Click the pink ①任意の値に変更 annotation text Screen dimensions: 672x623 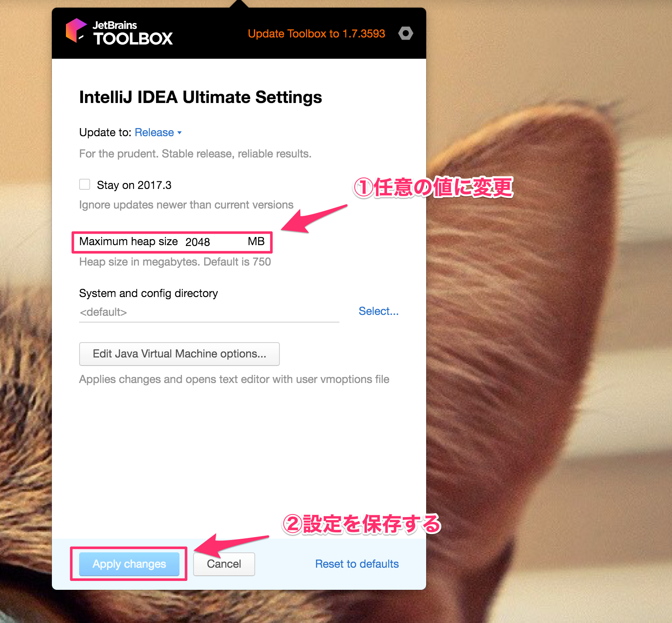click(433, 188)
